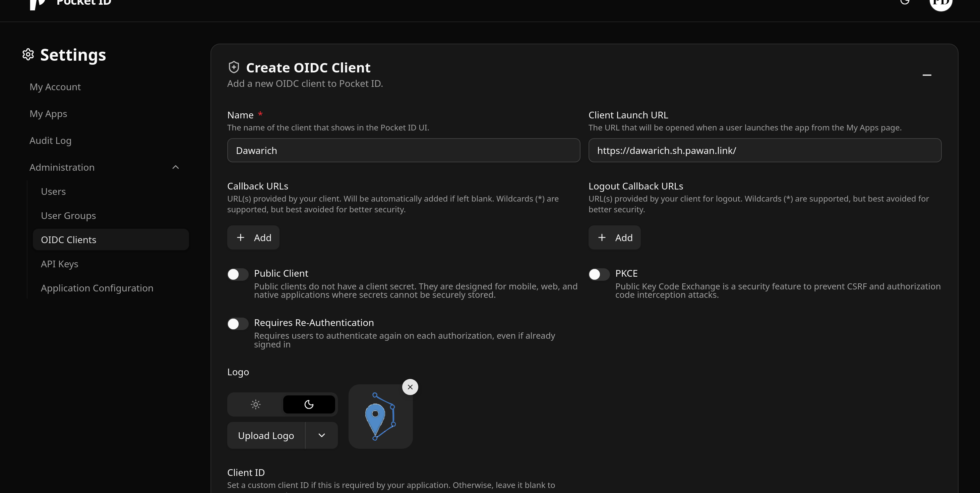The width and height of the screenshot is (980, 493).
Task: Open the theme toggle icon in the top bar
Action: coord(905,2)
